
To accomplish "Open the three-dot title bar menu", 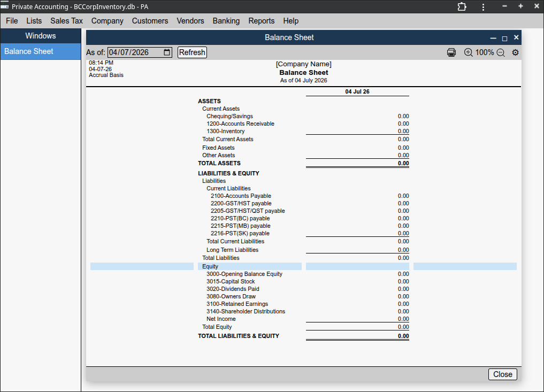I will tap(483, 6).
